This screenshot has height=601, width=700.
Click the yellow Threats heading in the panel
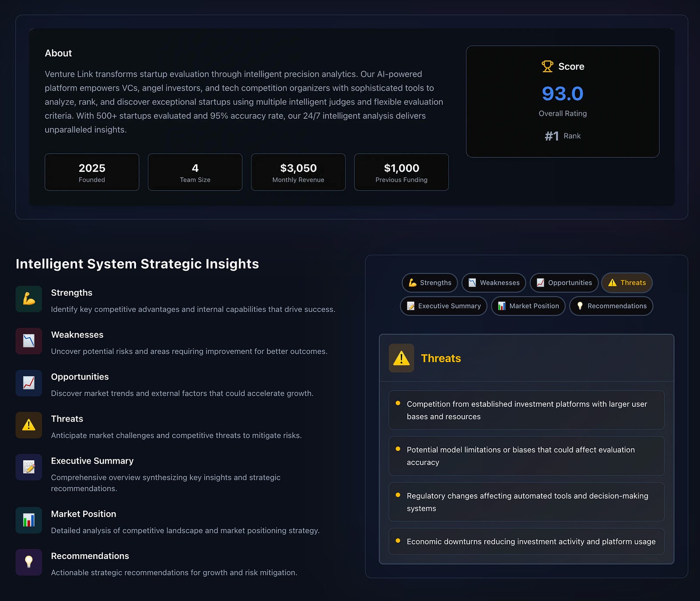[x=441, y=358]
